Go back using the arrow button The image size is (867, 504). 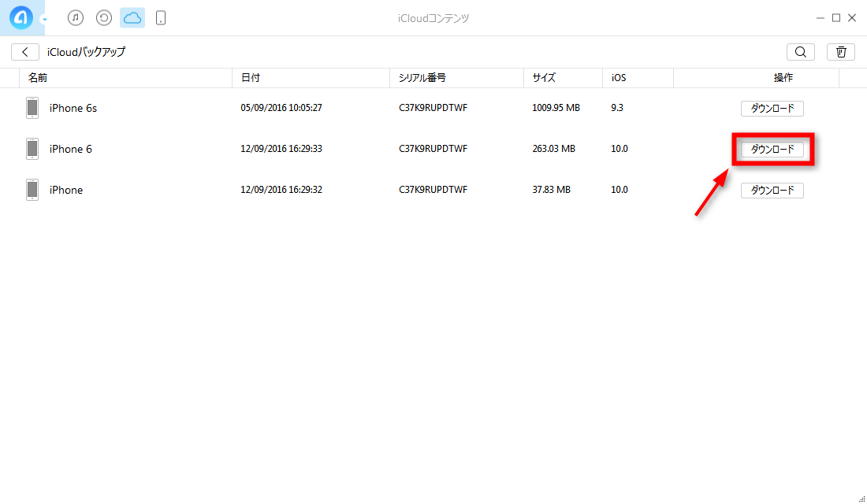click(x=25, y=52)
